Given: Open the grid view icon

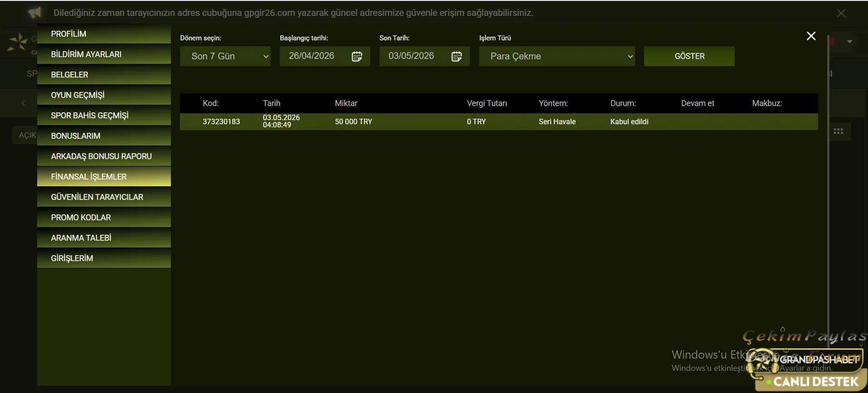Looking at the screenshot, I should coord(838,131).
